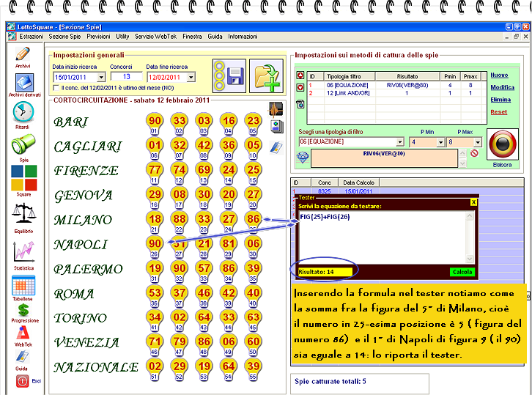The image size is (532, 395).
Task: Click the Concorsi input field showing 13
Action: [x=126, y=77]
